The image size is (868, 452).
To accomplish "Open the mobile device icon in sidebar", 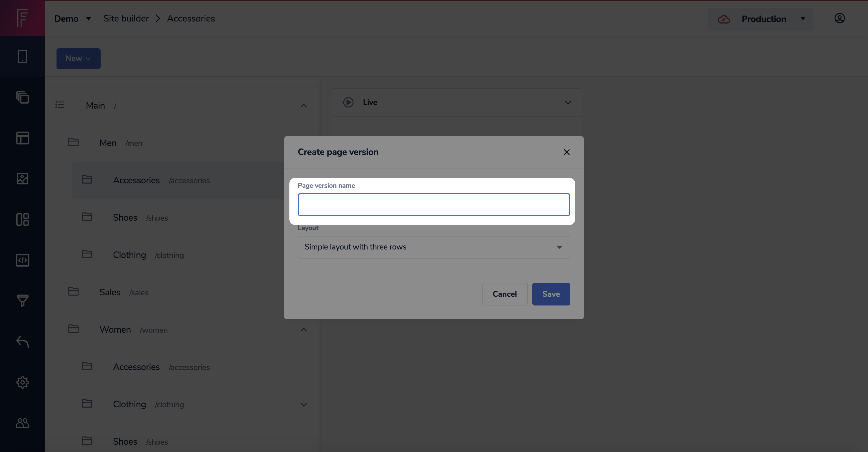I will coord(23,56).
